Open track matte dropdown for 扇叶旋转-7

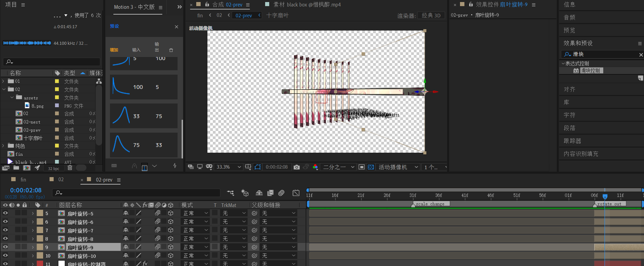coord(234,230)
